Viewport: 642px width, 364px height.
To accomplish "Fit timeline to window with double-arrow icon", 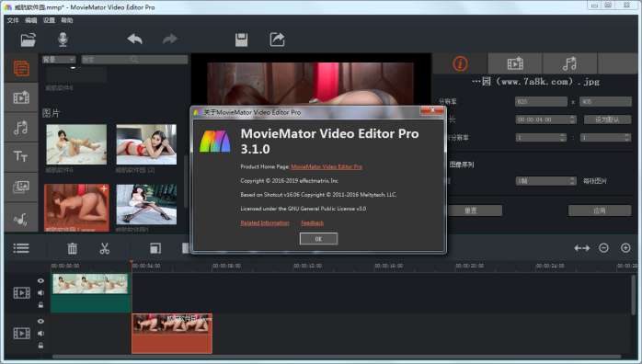I will [x=582, y=248].
